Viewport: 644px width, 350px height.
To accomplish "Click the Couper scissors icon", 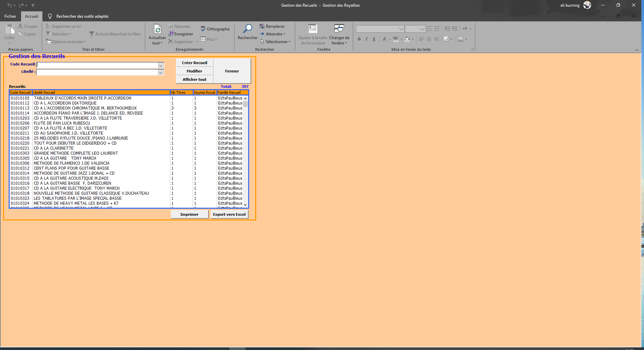I will coord(20,26).
